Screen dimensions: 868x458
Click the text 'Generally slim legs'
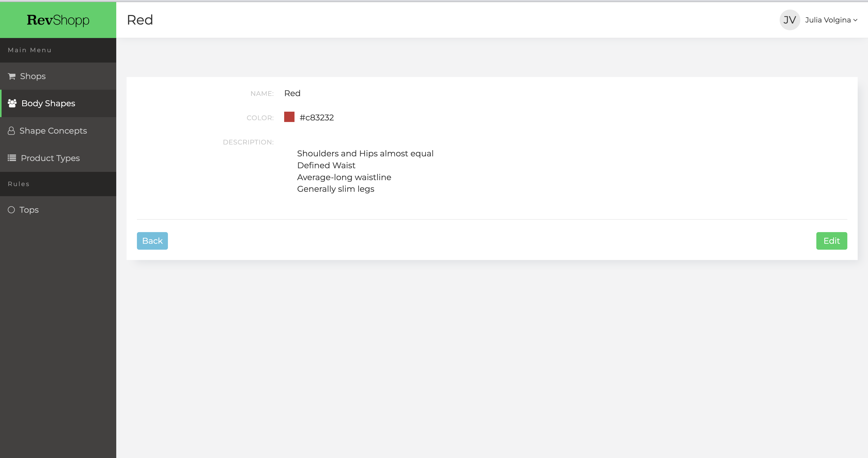(x=336, y=189)
